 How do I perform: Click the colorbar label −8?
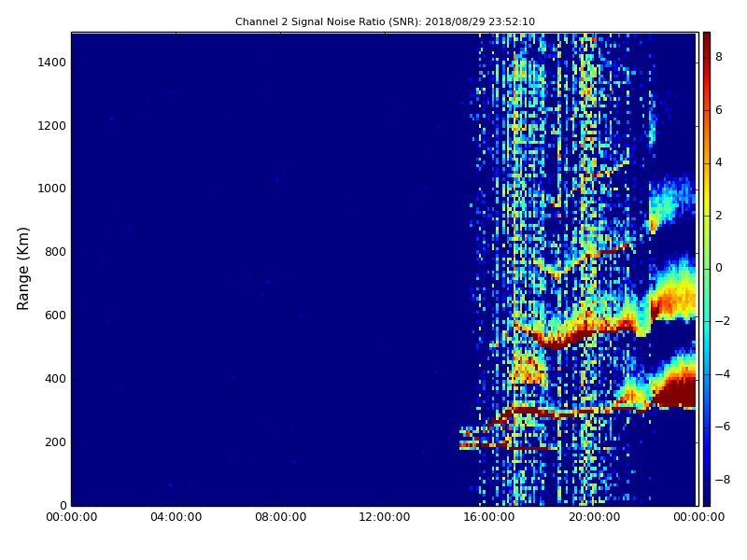(723, 480)
